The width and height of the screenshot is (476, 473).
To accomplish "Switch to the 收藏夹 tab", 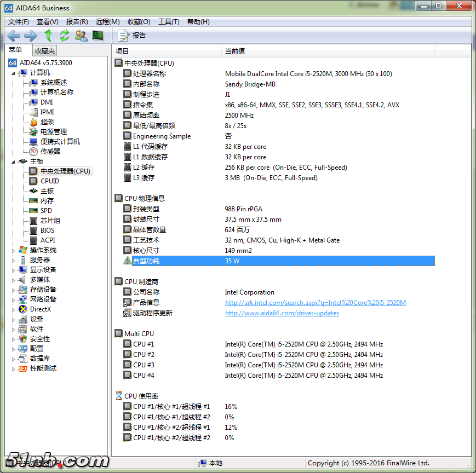I will (x=44, y=50).
